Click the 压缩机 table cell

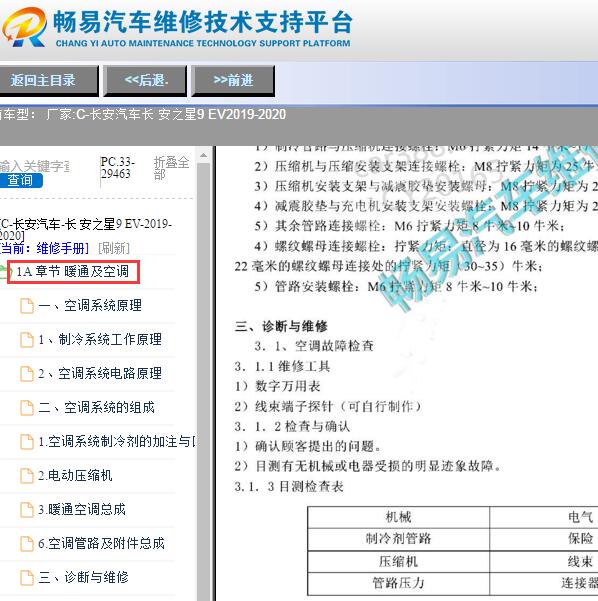tap(398, 562)
